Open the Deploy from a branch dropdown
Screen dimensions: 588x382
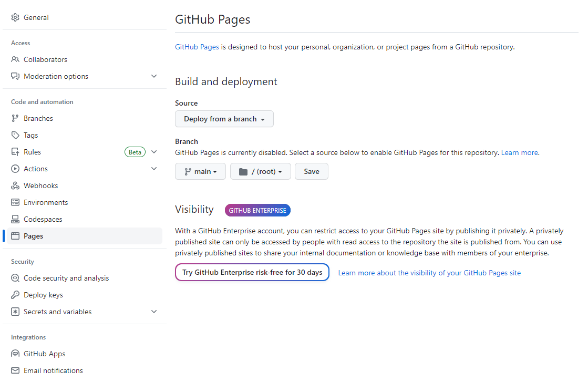224,119
